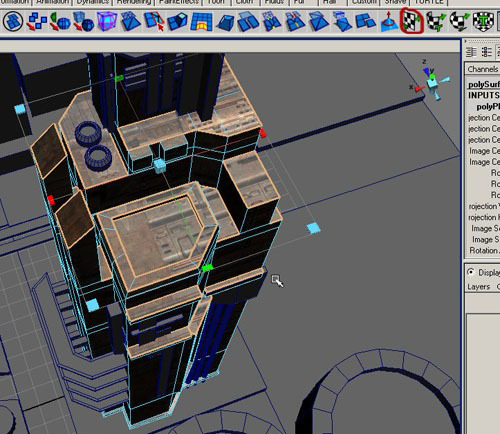Switch to the Custom shelf tab
Viewport: 500px width, 434px height.
coord(364,2)
